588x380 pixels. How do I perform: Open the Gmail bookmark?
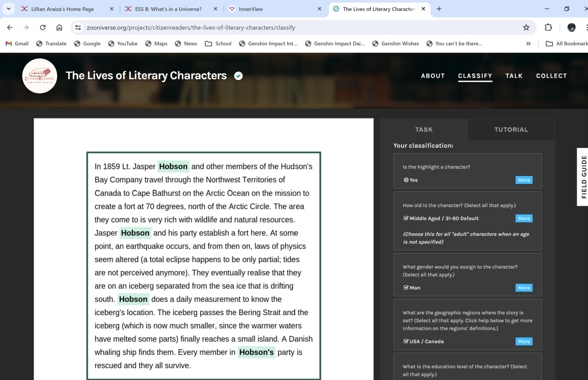point(17,44)
